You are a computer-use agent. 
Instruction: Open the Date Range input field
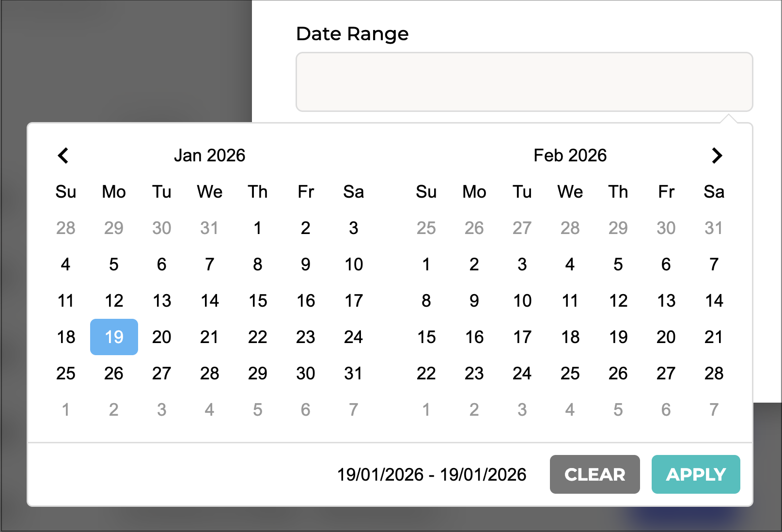pyautogui.click(x=524, y=82)
